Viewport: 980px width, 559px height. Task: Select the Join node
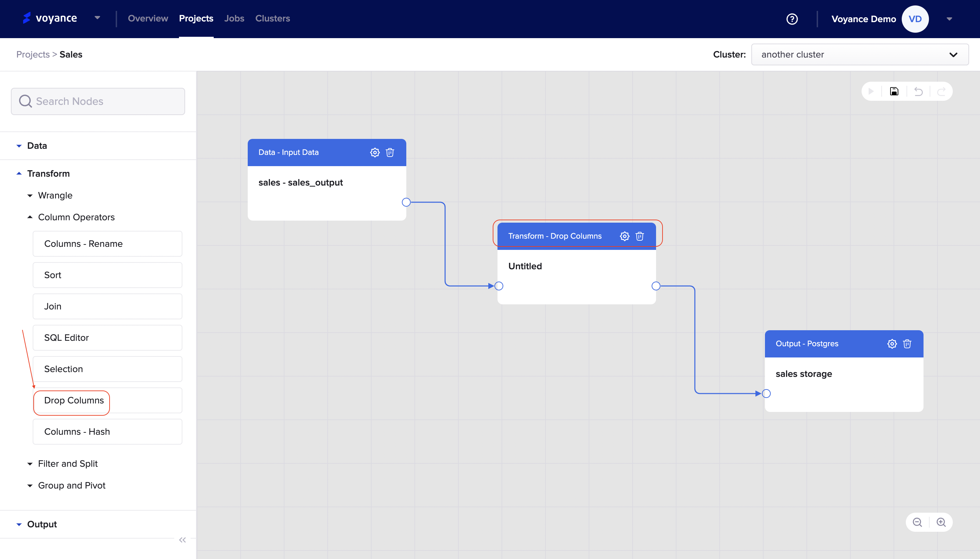pyautogui.click(x=108, y=306)
